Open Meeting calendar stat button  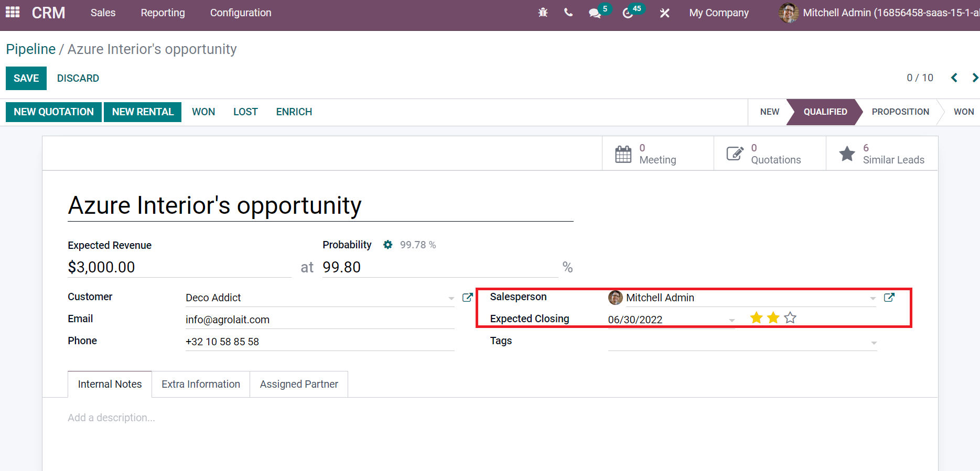pyautogui.click(x=658, y=154)
